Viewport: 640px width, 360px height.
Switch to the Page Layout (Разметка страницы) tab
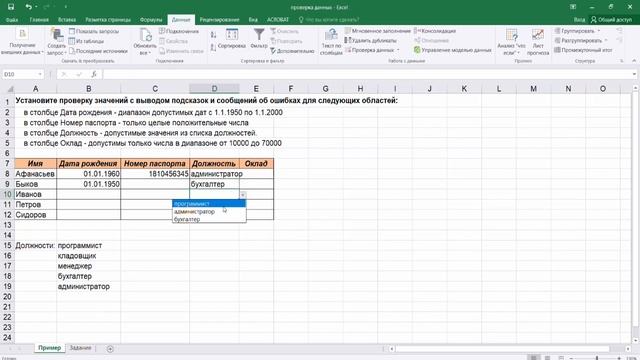pos(108,19)
